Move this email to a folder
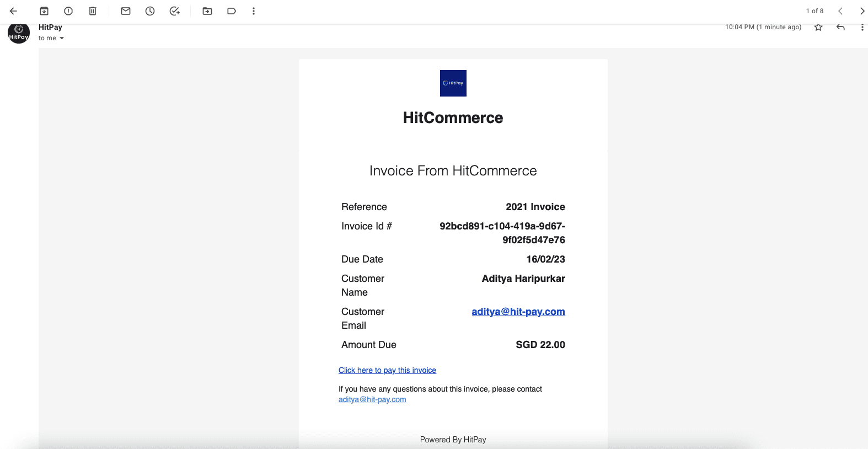This screenshot has height=449, width=868. click(x=207, y=11)
